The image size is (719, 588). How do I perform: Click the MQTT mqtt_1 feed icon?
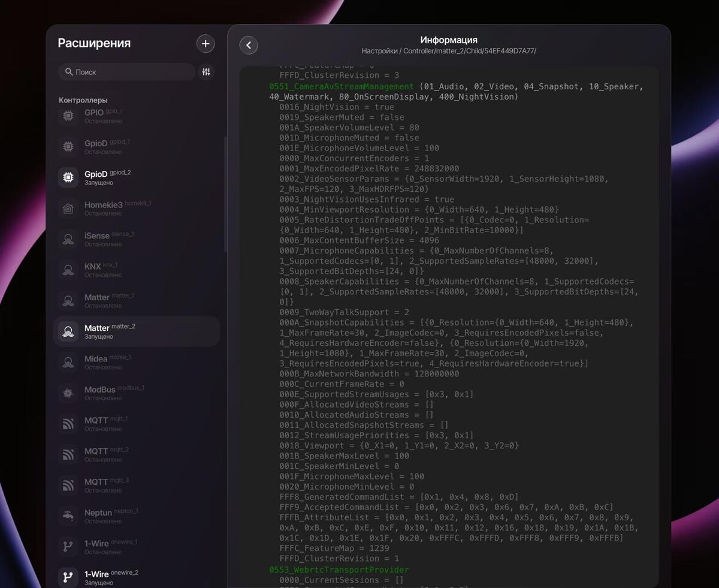coord(68,424)
